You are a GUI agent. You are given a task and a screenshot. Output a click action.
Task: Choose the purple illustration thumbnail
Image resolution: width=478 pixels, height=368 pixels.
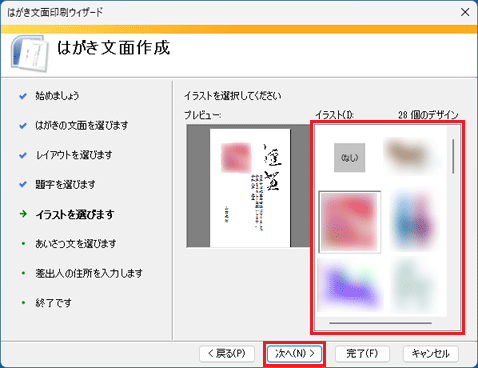(350, 285)
